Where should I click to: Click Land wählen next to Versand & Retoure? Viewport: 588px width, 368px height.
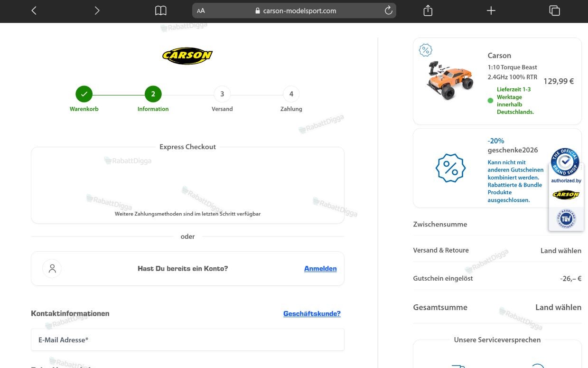pyautogui.click(x=561, y=251)
